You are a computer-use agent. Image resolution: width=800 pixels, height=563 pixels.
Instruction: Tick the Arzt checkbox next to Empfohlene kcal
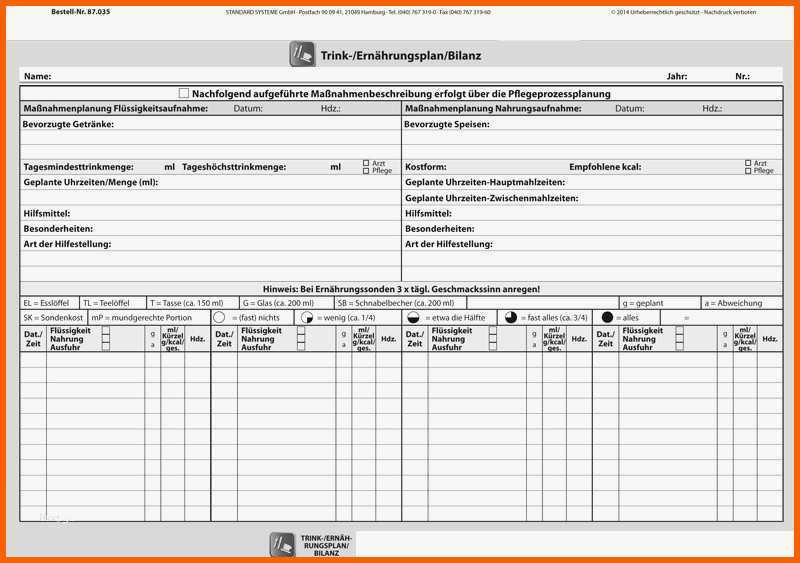tap(748, 163)
